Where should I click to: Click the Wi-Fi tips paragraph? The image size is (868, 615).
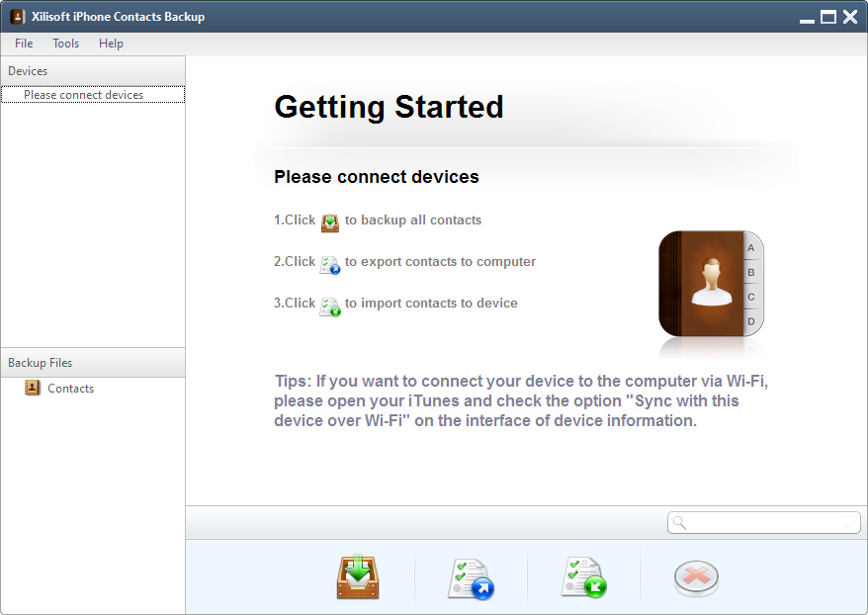tap(521, 400)
